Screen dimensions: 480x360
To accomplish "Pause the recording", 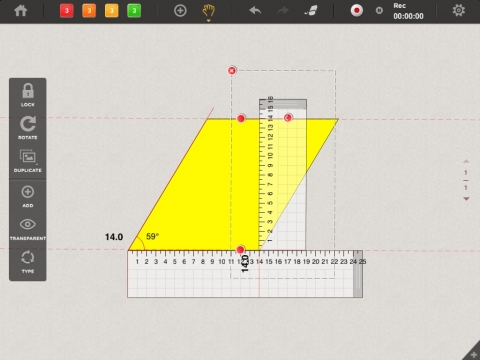I will tap(379, 11).
